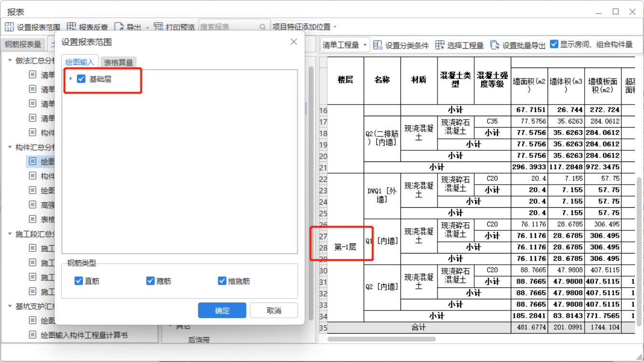
Task: Click the 材质 column header
Action: click(419, 80)
